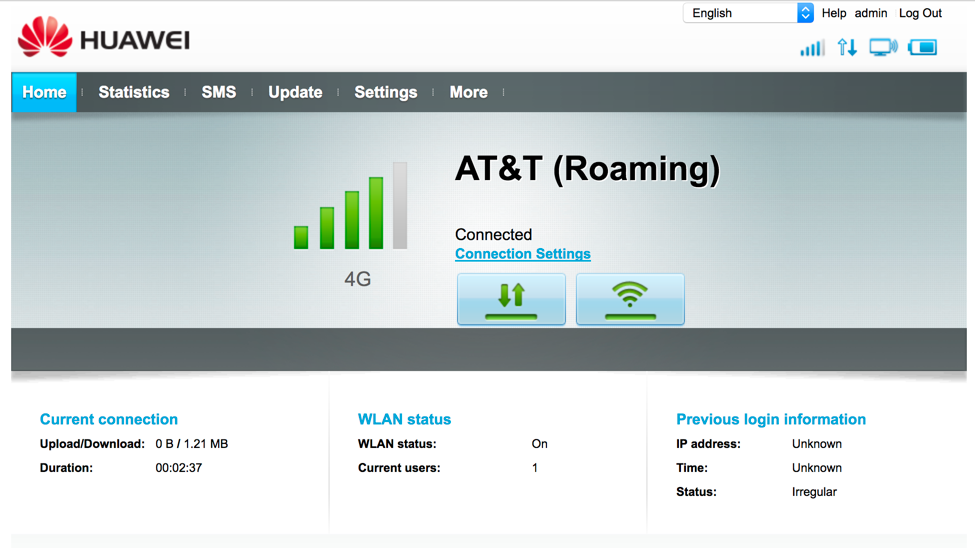Screen dimensions: 975x548
Task: Click the 'Upload/Download:' label
Action: tap(92, 444)
